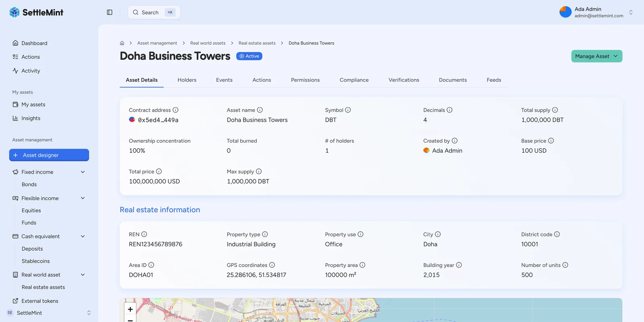644x322 pixels.
Task: Click info icon next to Base price
Action: point(551,141)
